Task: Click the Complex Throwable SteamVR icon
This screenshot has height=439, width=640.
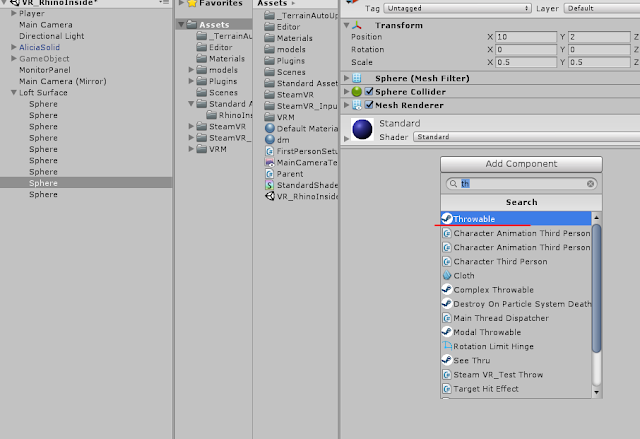Action: coord(447,290)
